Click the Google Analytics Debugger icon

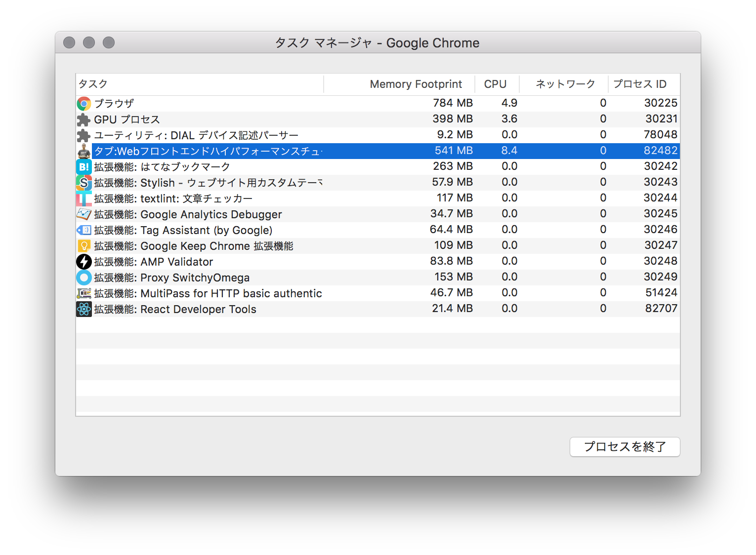pos(84,214)
